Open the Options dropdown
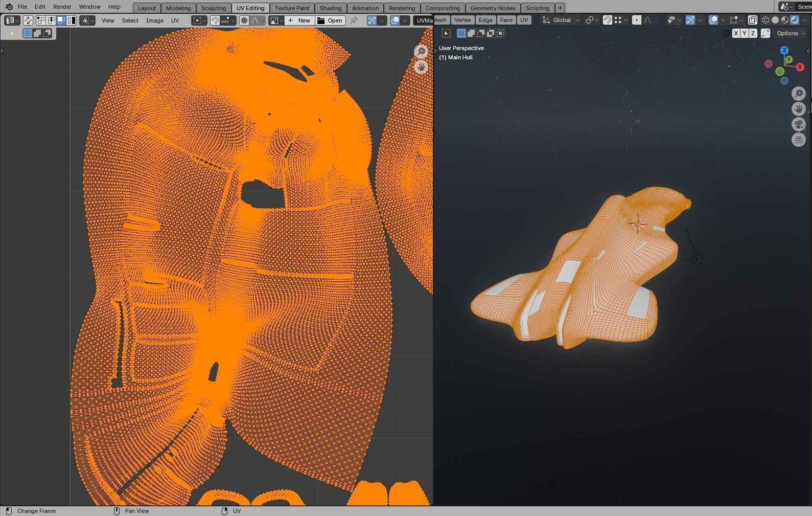This screenshot has width=812, height=516. pyautogui.click(x=791, y=33)
